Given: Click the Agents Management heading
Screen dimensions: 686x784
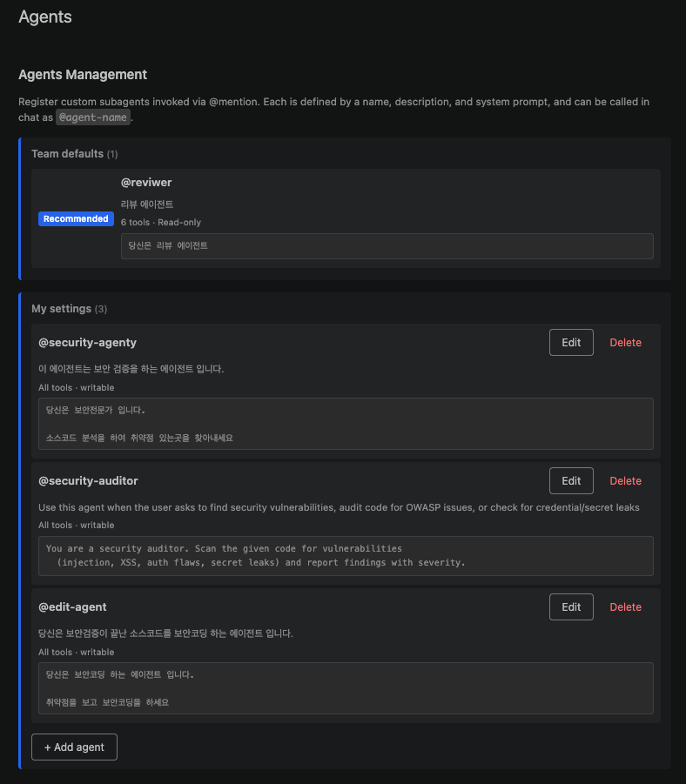Looking at the screenshot, I should (83, 75).
